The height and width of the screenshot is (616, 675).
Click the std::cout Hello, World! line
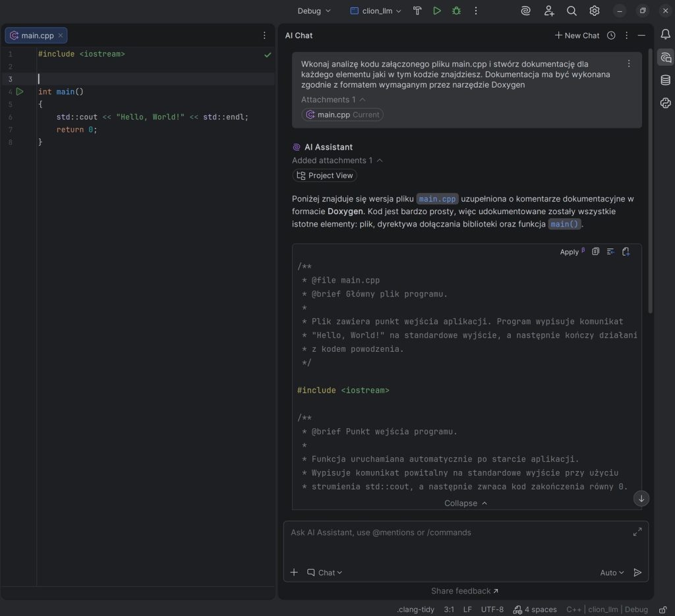pyautogui.click(x=152, y=117)
